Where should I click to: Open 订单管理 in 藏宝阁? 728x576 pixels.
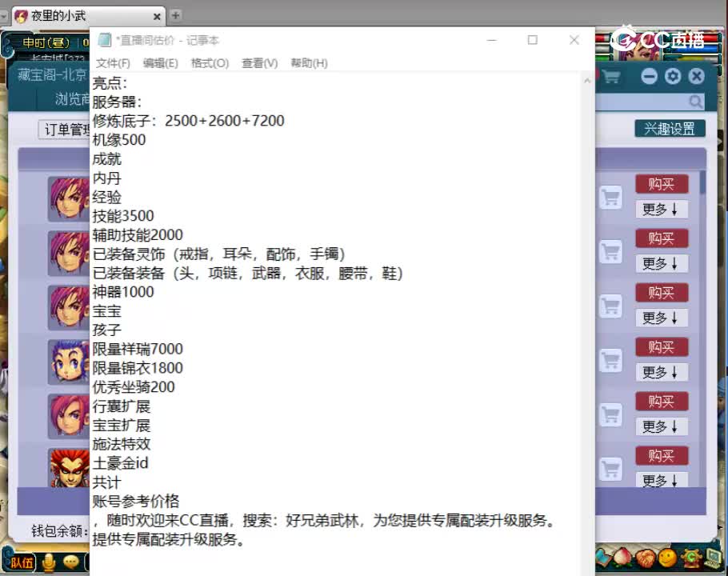click(65, 130)
